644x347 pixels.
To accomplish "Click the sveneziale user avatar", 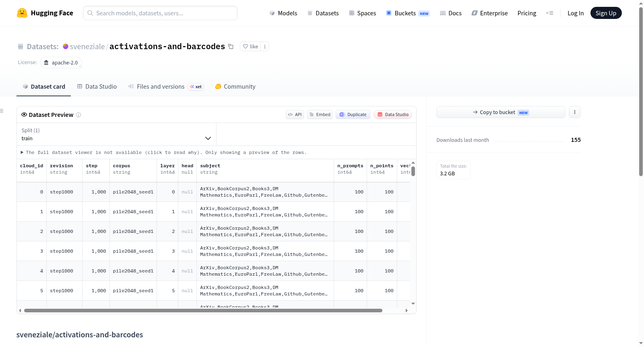I will [66, 46].
